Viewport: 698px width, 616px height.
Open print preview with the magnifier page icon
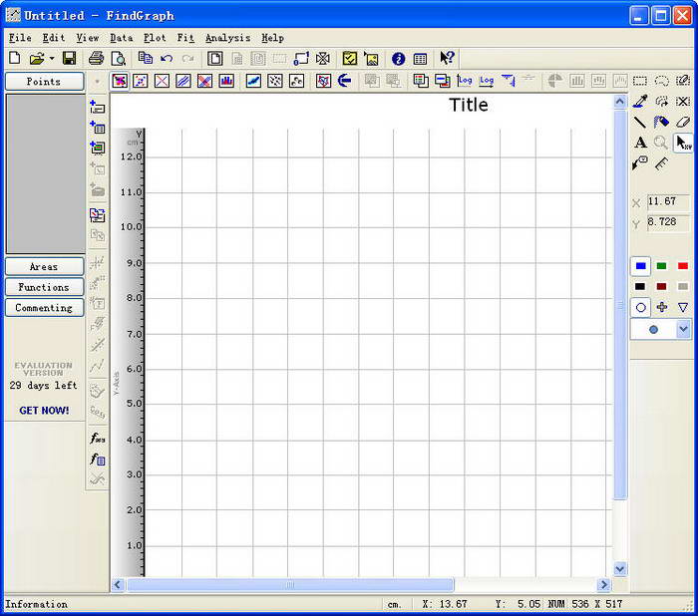click(x=119, y=58)
